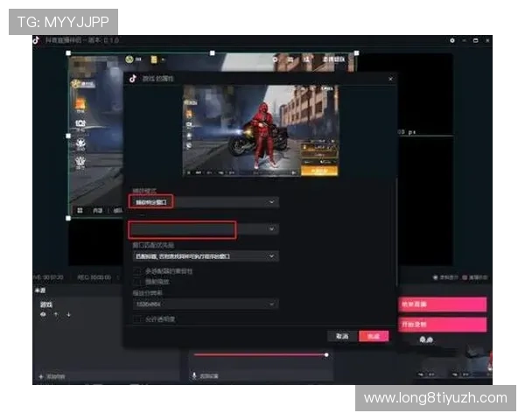This screenshot has height=420, width=525.
Task: Toggle visibility eye of the 游戏 source
Action: point(43,314)
